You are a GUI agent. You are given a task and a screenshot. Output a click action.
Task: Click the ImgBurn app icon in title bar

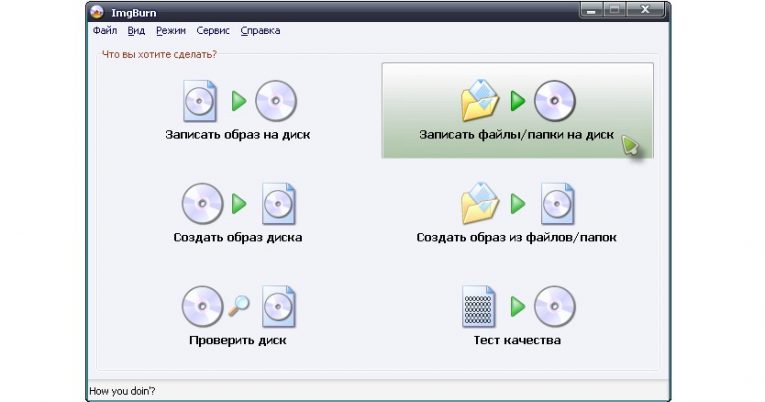[x=98, y=12]
